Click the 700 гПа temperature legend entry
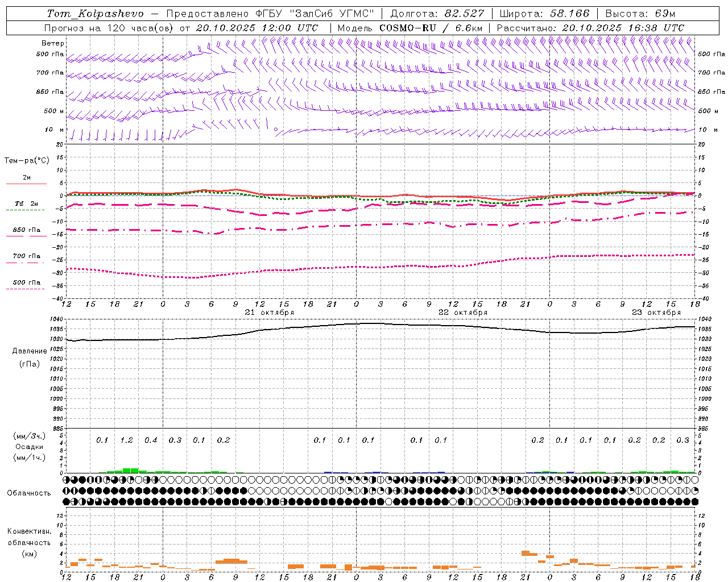The height and width of the screenshot is (582, 728). (27, 256)
